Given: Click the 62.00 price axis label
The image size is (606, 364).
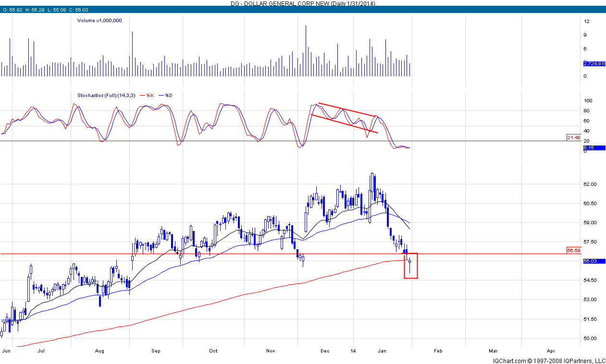Looking at the screenshot, I should [x=590, y=184].
